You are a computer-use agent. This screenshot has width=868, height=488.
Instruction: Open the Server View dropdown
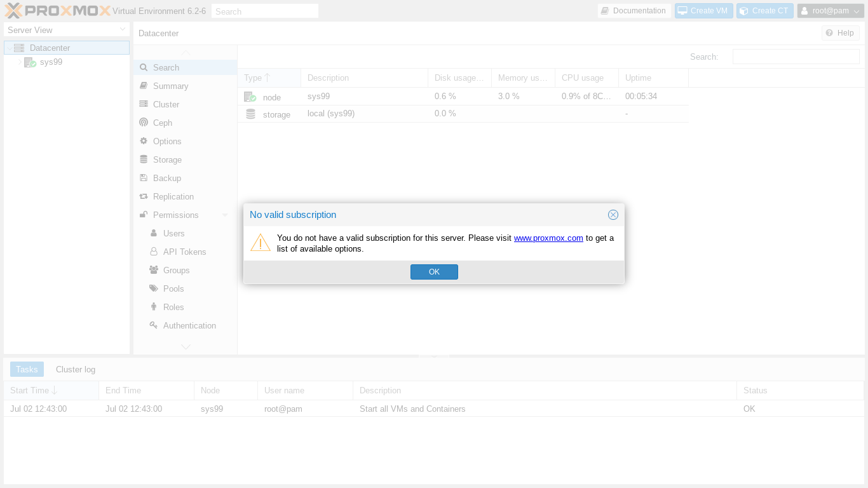[67, 30]
